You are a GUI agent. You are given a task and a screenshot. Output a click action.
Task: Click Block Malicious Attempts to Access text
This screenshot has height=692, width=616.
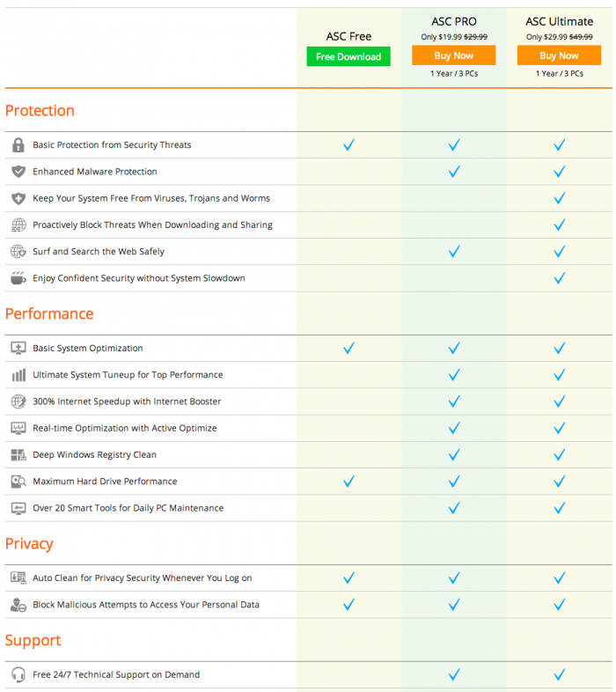pos(146,605)
